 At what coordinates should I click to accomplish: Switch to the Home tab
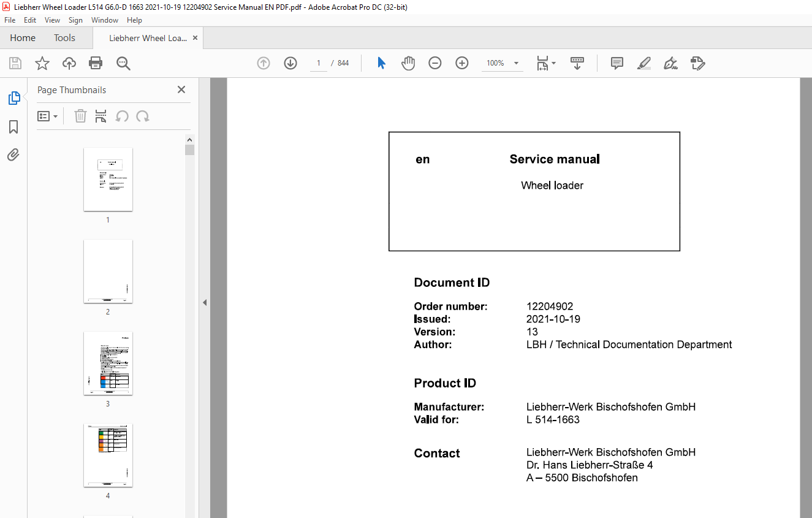23,38
